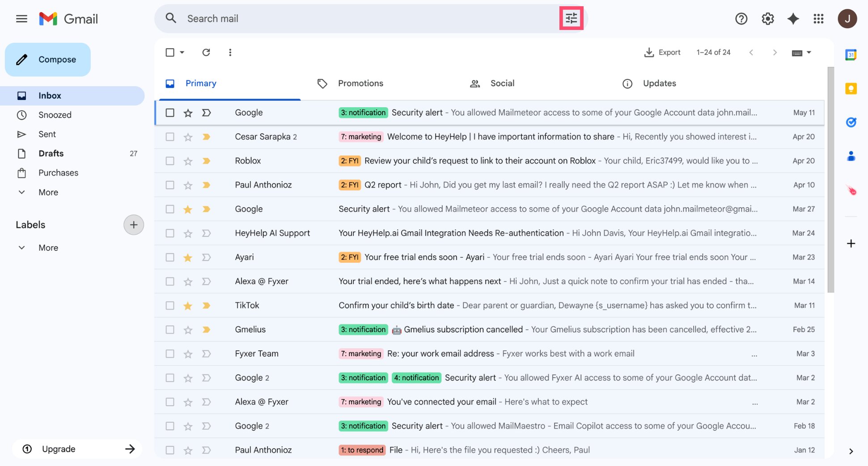Unstar the Ayari email

coord(188,258)
